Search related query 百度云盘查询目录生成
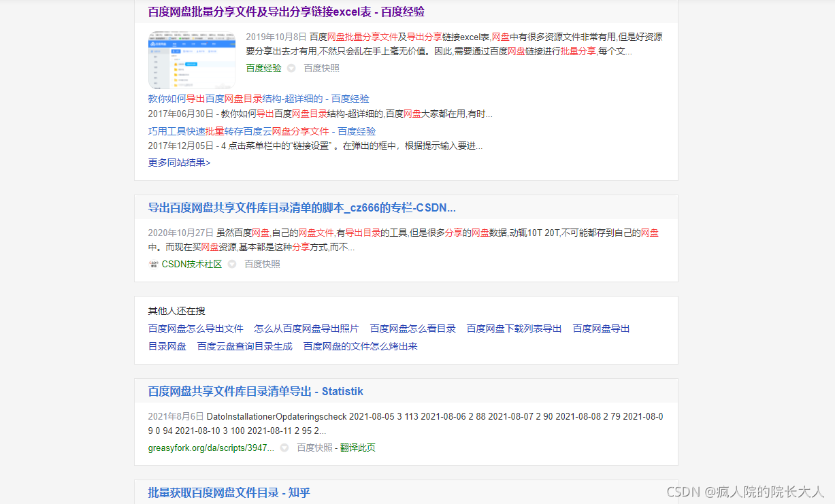This screenshot has height=504, width=835. [245, 346]
